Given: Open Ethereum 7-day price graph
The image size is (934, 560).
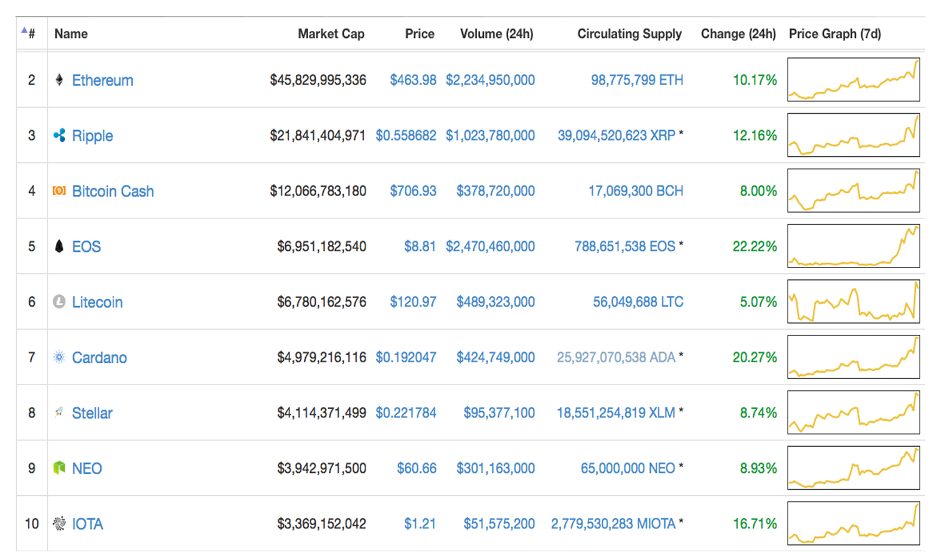Looking at the screenshot, I should click(854, 79).
